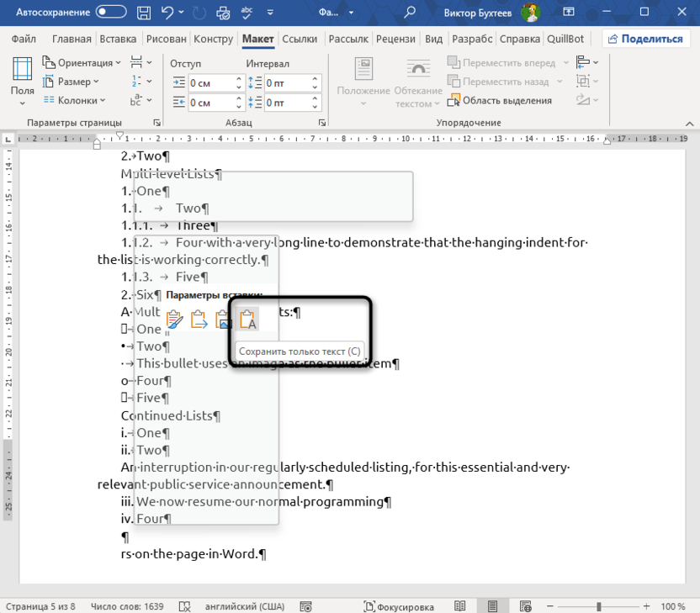Enable Focus mode (Фокусировка)

click(399, 606)
